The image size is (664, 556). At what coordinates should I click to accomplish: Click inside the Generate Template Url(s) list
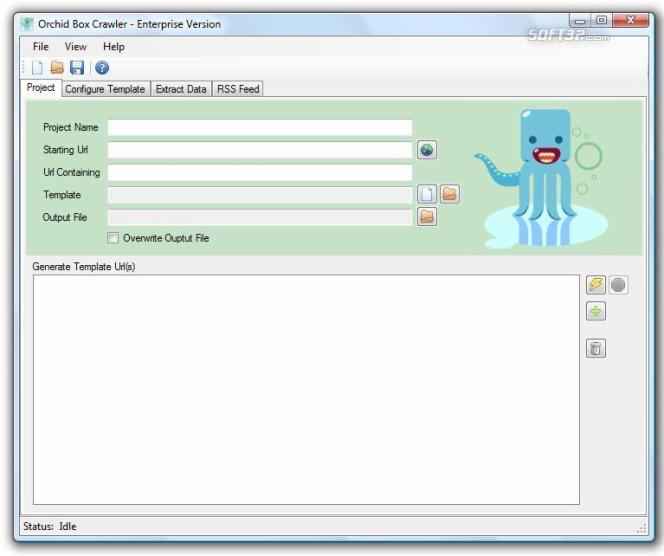pyautogui.click(x=306, y=390)
